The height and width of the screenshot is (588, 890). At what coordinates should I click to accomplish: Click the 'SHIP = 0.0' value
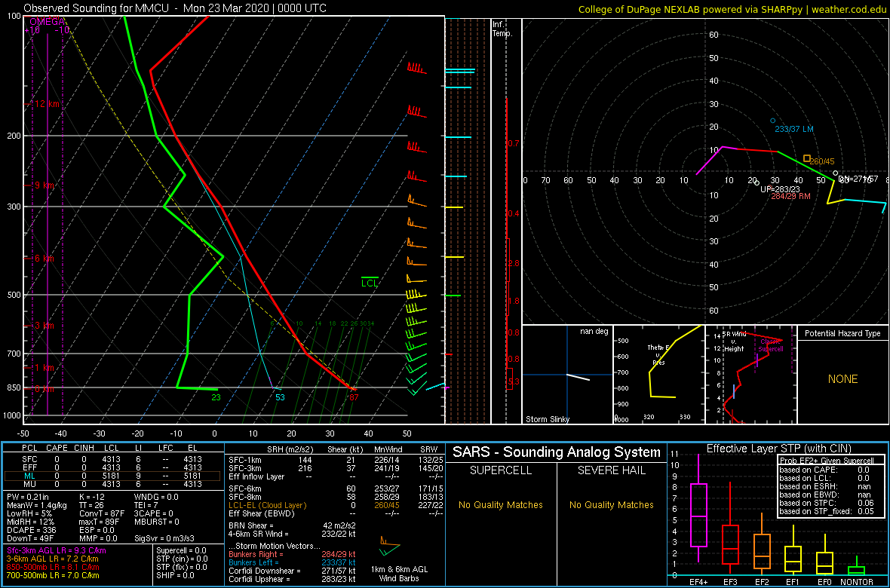176,575
